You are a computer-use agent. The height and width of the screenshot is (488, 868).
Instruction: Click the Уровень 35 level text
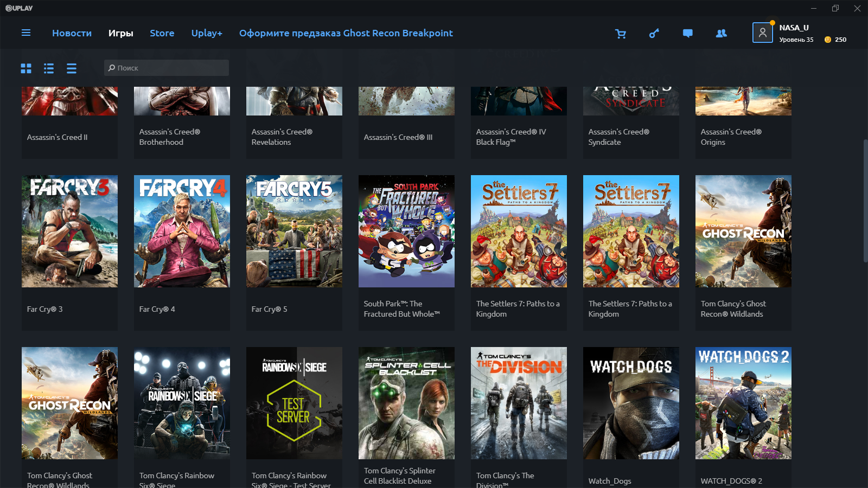(x=796, y=40)
